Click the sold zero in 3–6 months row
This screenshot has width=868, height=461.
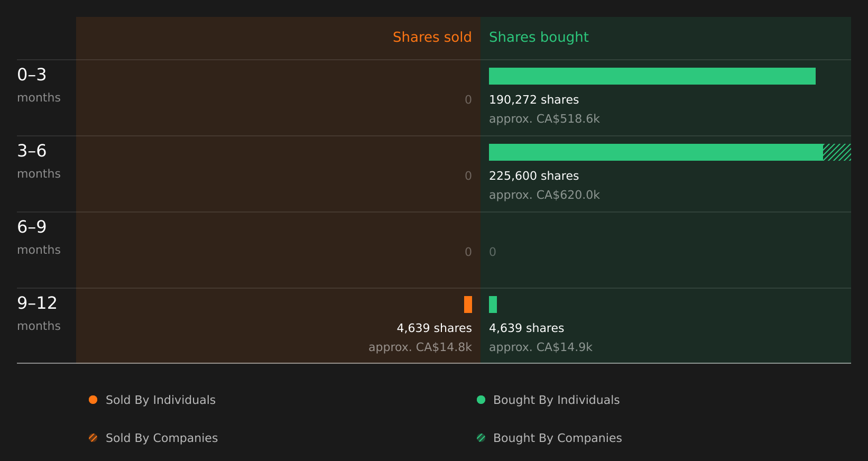click(468, 176)
